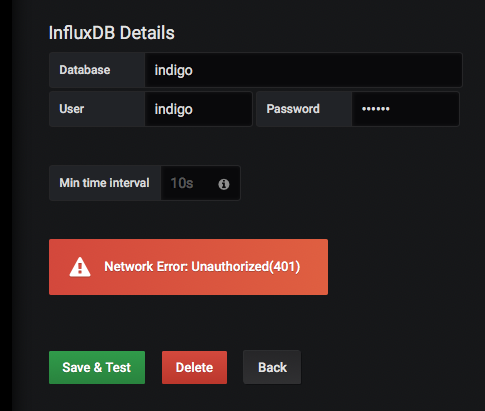Click the InfluxDB Details section heading
Viewport: 485px width, 411px height.
(x=112, y=33)
